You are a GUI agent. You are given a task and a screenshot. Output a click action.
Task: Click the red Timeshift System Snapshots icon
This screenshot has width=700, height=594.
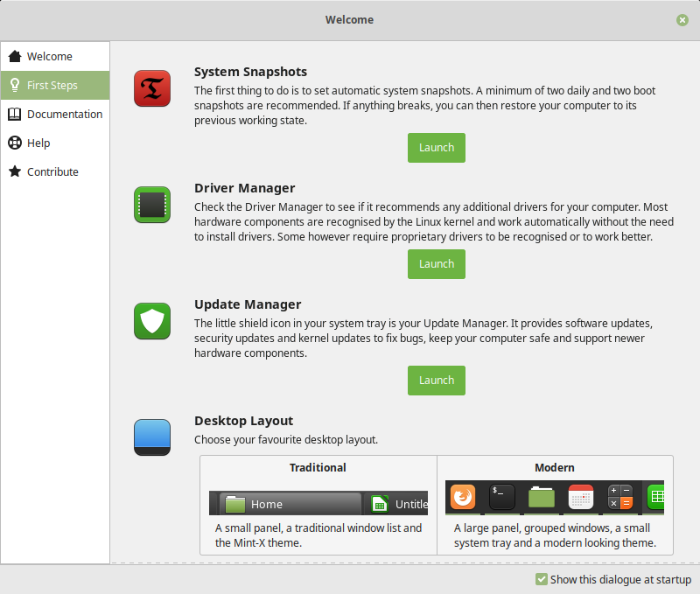[152, 88]
